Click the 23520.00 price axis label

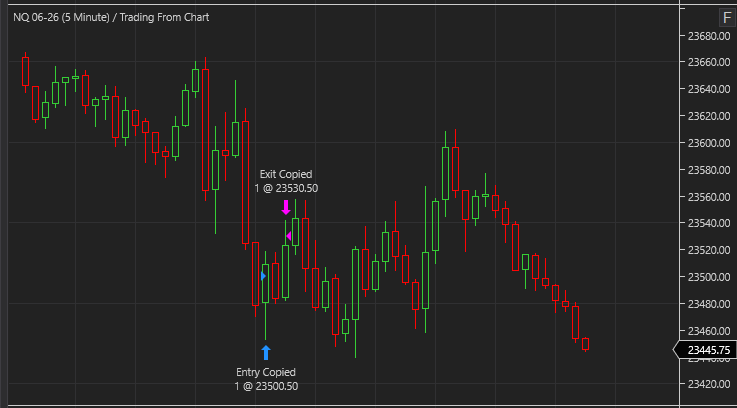pos(708,250)
